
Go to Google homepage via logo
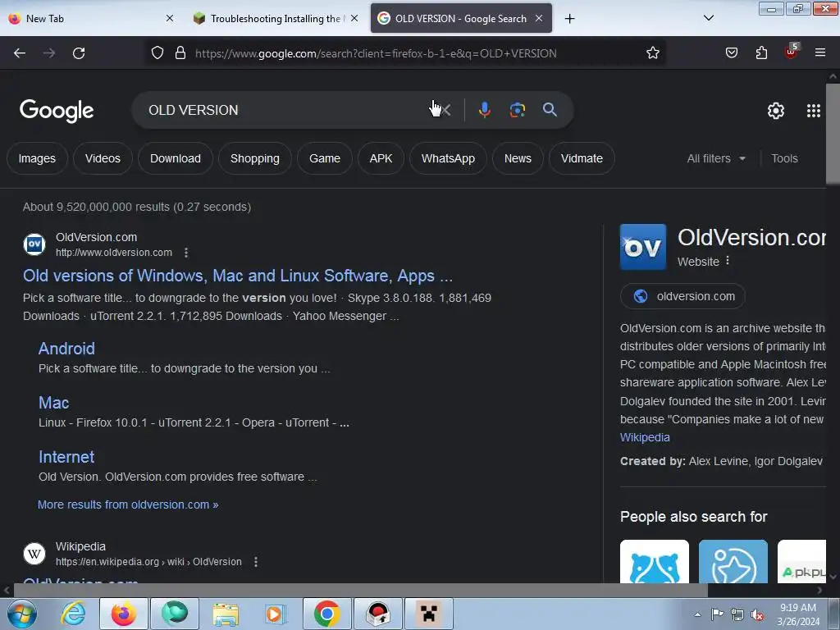[x=57, y=111]
